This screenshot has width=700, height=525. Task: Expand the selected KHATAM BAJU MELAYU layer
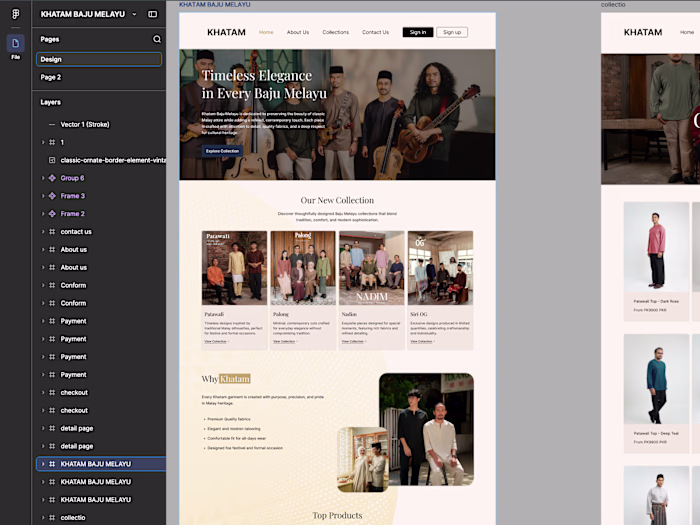pos(43,464)
